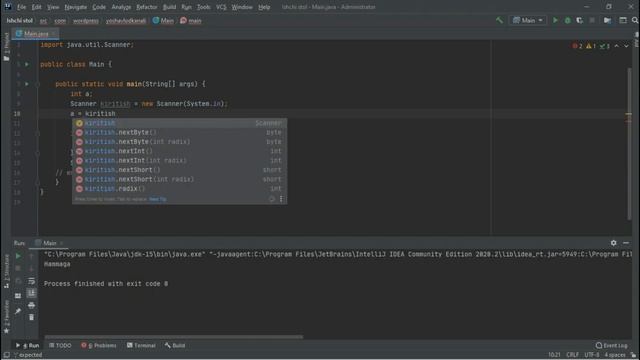Open the Structure side tool window

point(6,271)
